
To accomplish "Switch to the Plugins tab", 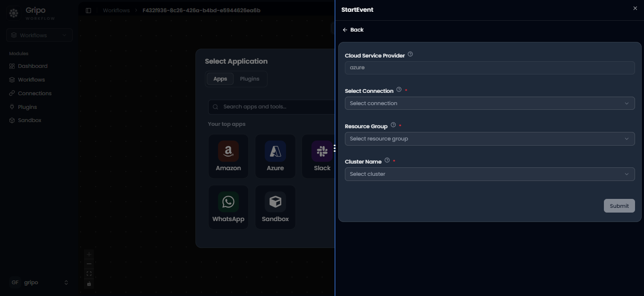I will click(x=250, y=79).
